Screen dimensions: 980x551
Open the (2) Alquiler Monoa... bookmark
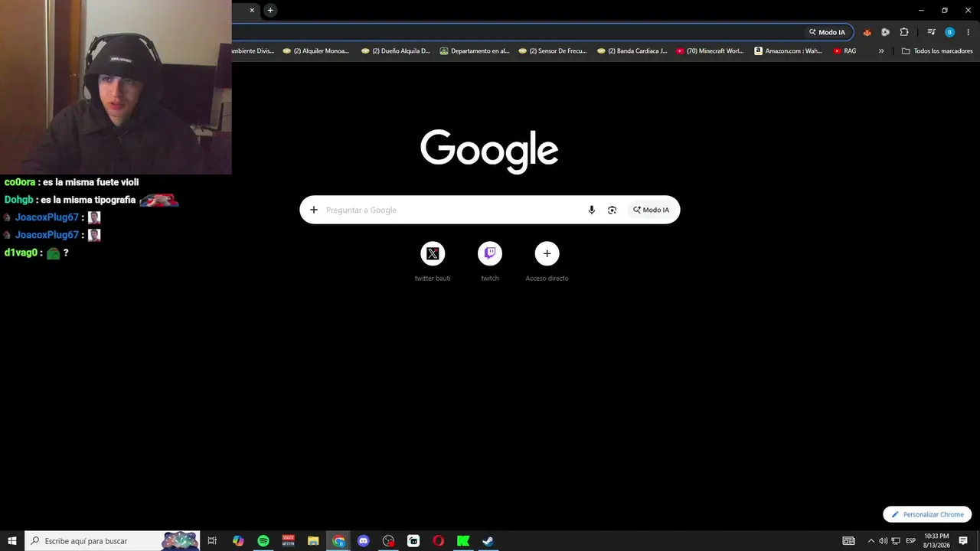316,51
